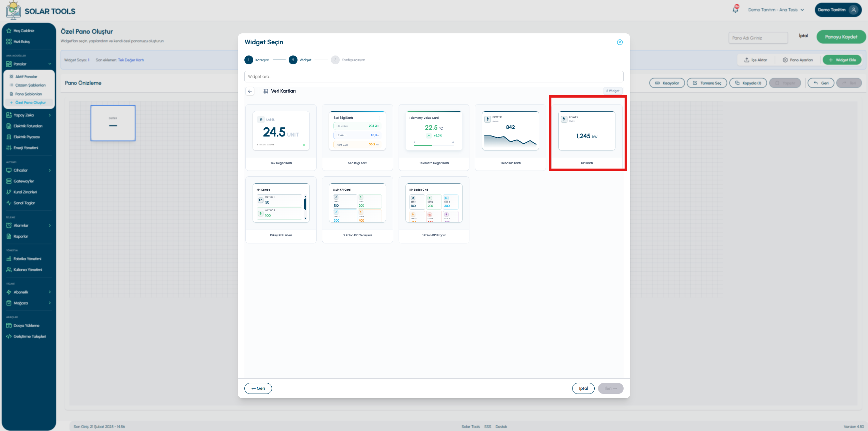The image size is (868, 431).
Task: Open notifications bell icon
Action: click(x=735, y=10)
